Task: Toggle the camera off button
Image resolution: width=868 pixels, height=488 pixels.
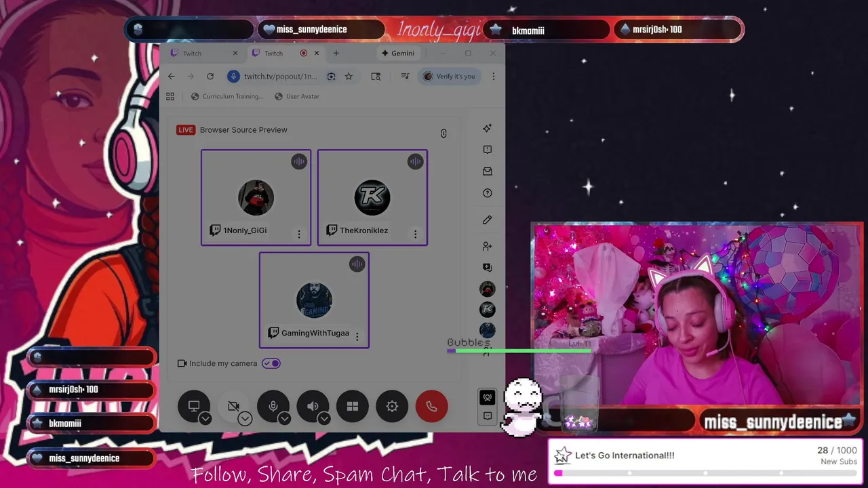Action: coord(233,405)
